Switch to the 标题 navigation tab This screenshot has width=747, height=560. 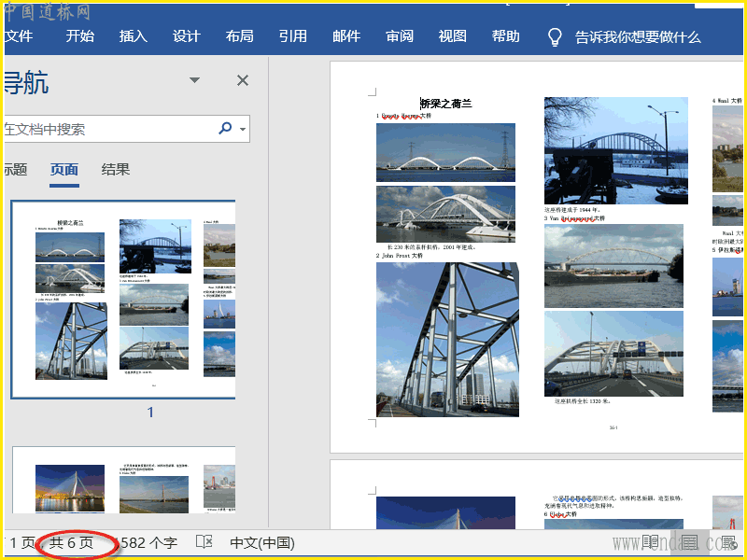15,170
